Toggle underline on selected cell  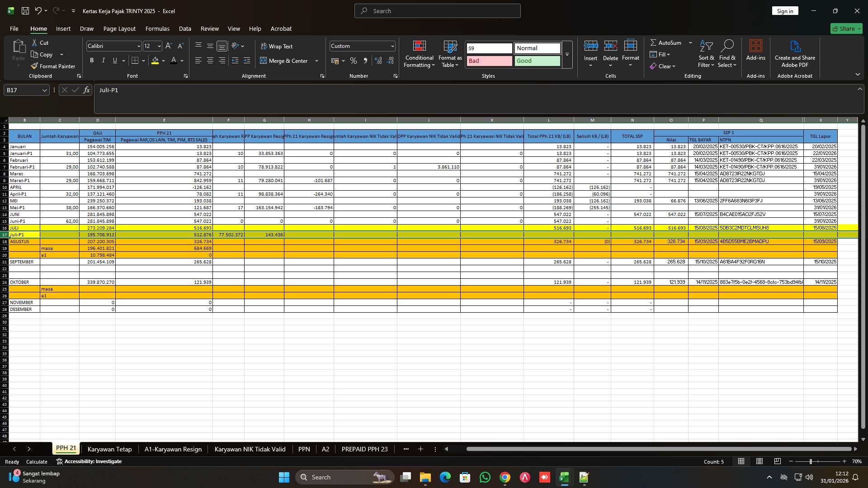point(114,60)
